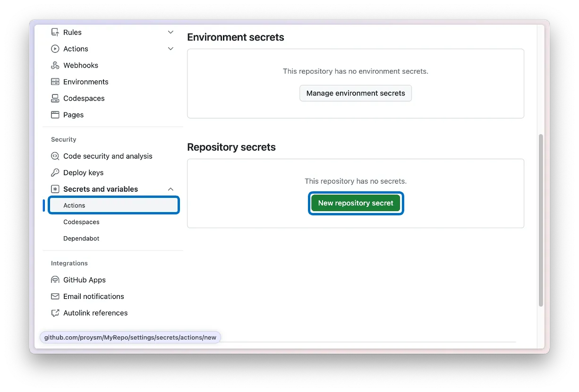Viewport: 579px width, 392px height.
Task: Click the Actions play icon in sidebar
Action: pos(55,49)
